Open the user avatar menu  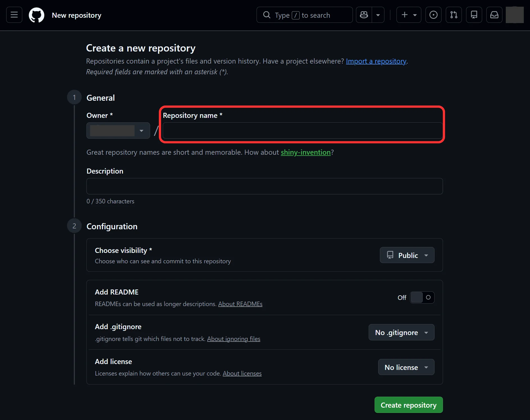pyautogui.click(x=515, y=15)
